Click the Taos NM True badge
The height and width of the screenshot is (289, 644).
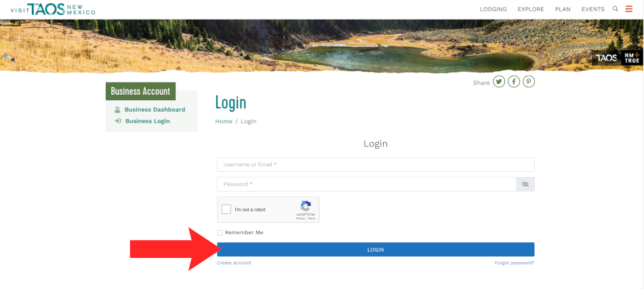(617, 58)
